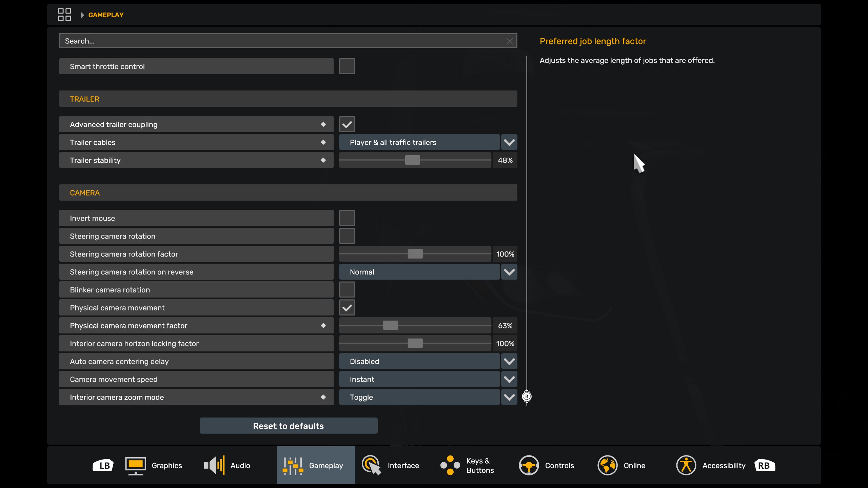Enable Smart throttle control checkbox
The height and width of the screenshot is (488, 868).
tap(347, 66)
